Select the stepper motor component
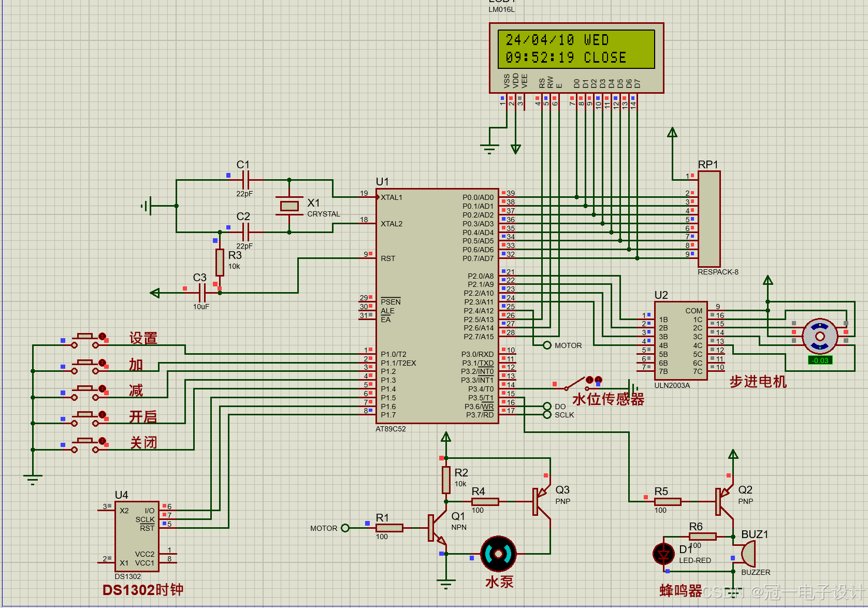The height and width of the screenshot is (608, 868). tap(819, 336)
